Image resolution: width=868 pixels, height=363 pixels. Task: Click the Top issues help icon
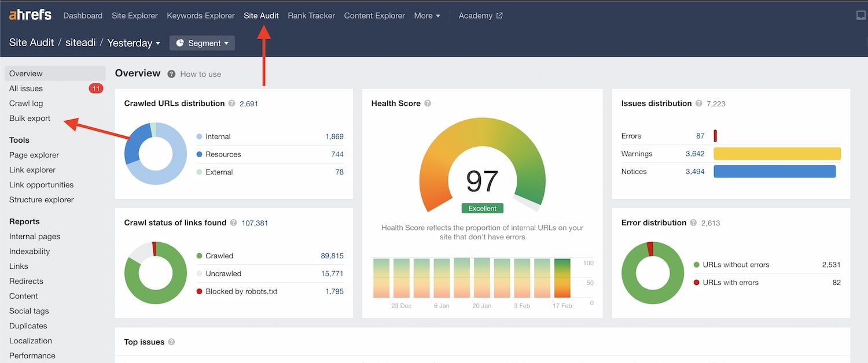[x=172, y=342]
